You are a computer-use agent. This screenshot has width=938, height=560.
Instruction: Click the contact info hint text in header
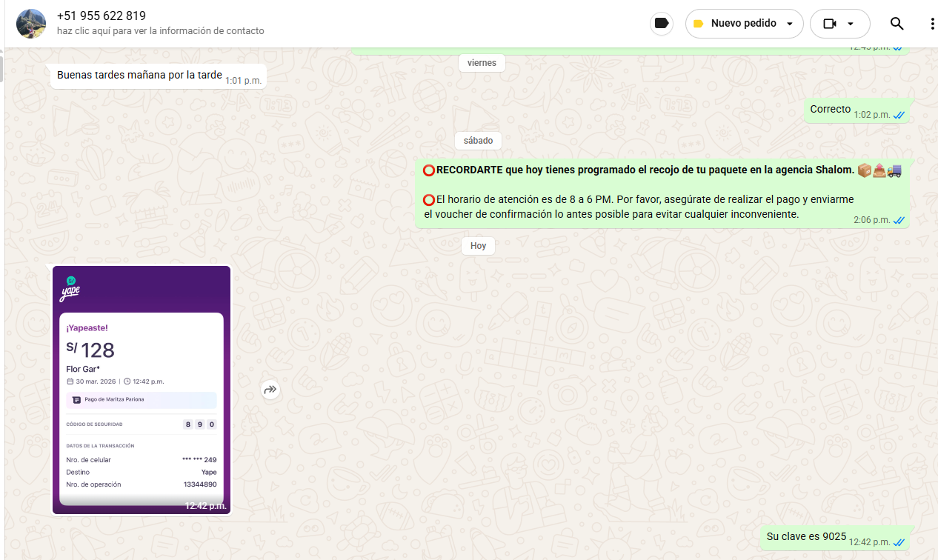point(160,31)
